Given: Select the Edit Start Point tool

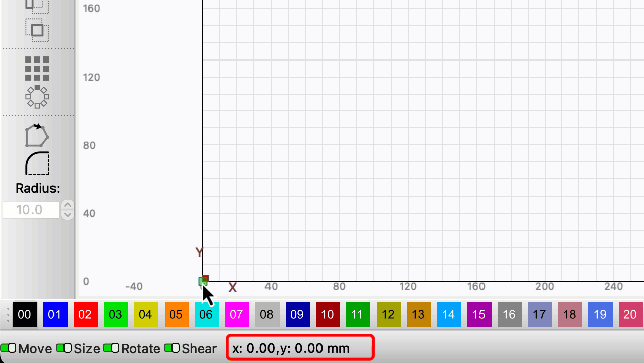Looking at the screenshot, I should point(37,136).
